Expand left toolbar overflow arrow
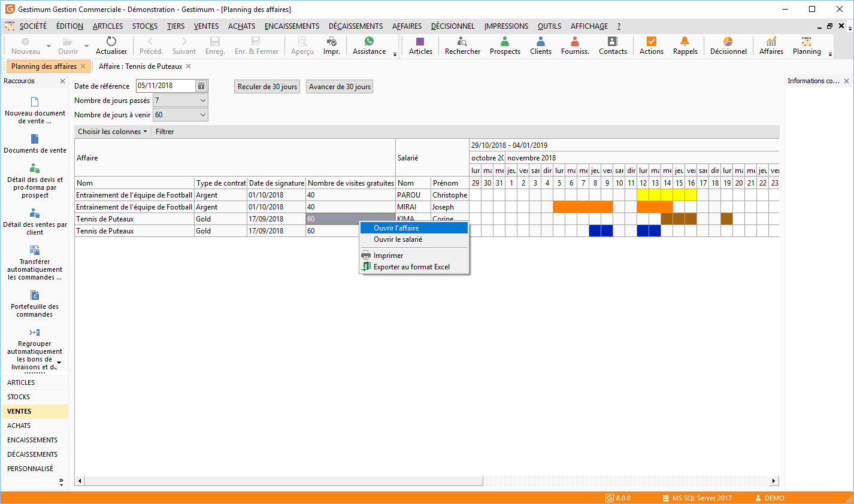Image resolution: width=854 pixels, height=504 pixels. click(x=395, y=54)
